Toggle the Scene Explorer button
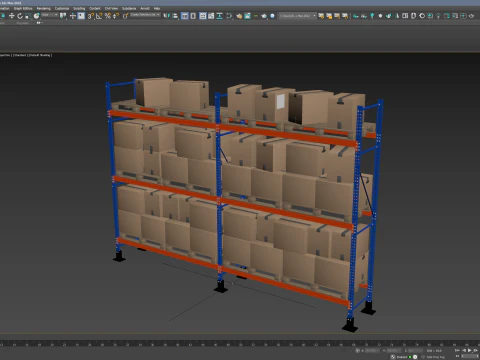 184,16
